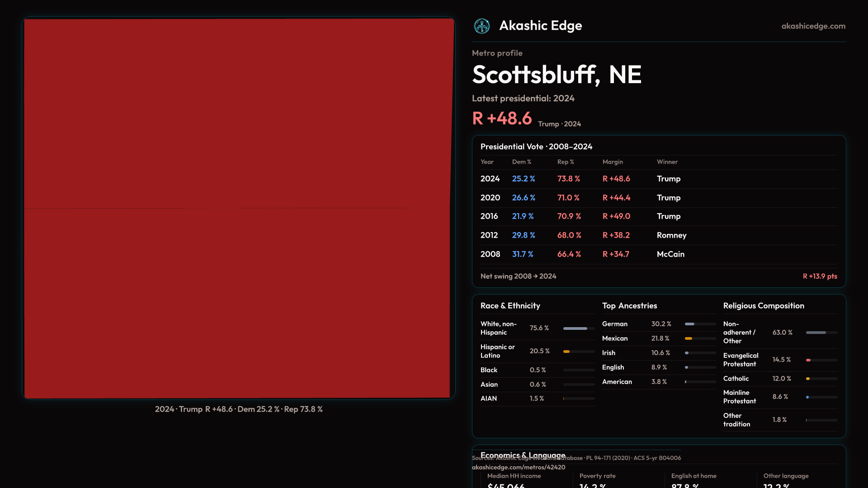868x488 pixels.
Task: Click the German ancestry bar
Action: click(690, 324)
